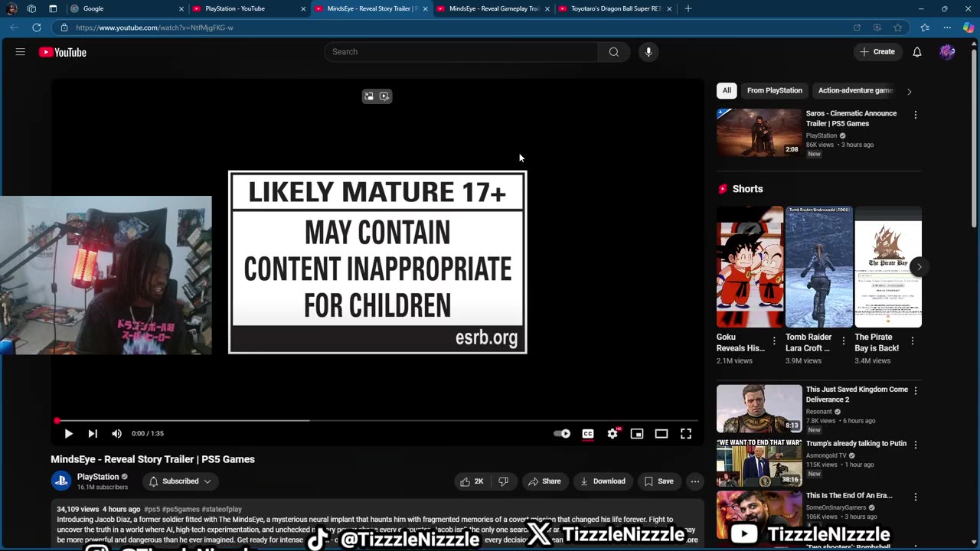Screen dimensions: 980x551
Task: Select the Action-adventure games chip
Action: coord(856,90)
